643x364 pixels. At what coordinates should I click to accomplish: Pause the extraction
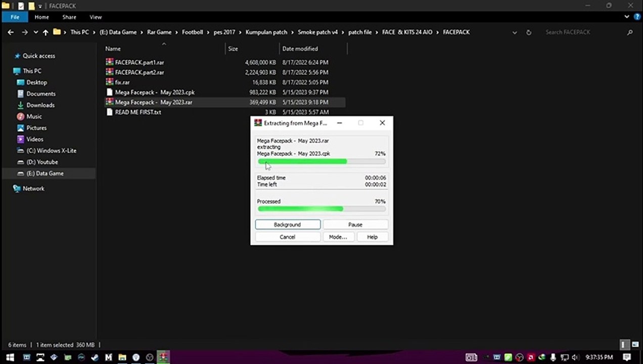(355, 224)
